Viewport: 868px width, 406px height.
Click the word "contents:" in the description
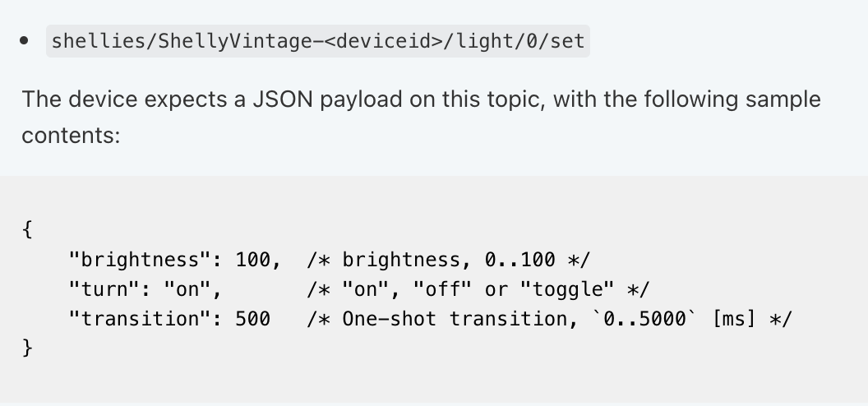(71, 135)
